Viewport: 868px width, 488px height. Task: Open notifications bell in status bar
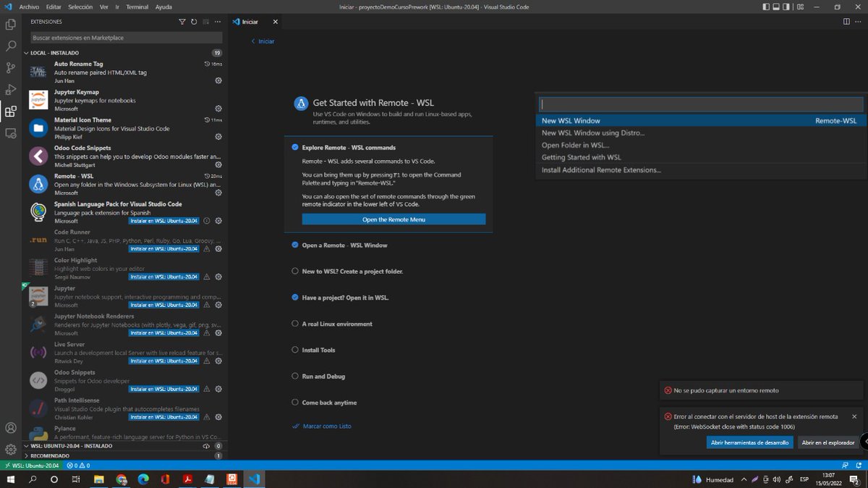859,465
